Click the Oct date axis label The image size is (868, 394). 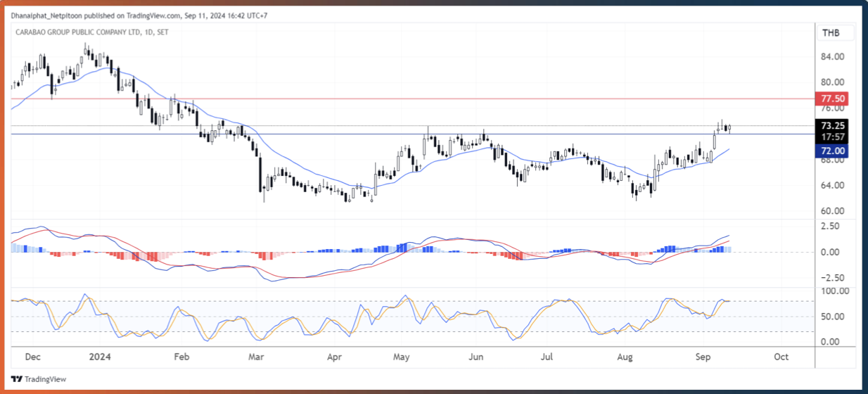780,357
